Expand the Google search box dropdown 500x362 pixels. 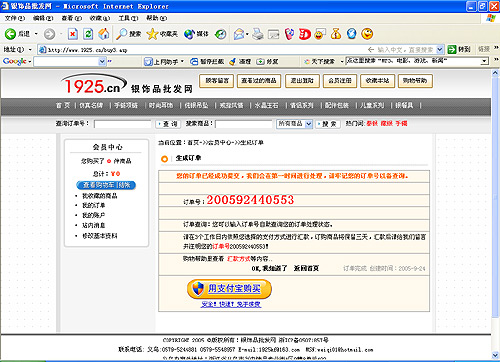(102, 61)
